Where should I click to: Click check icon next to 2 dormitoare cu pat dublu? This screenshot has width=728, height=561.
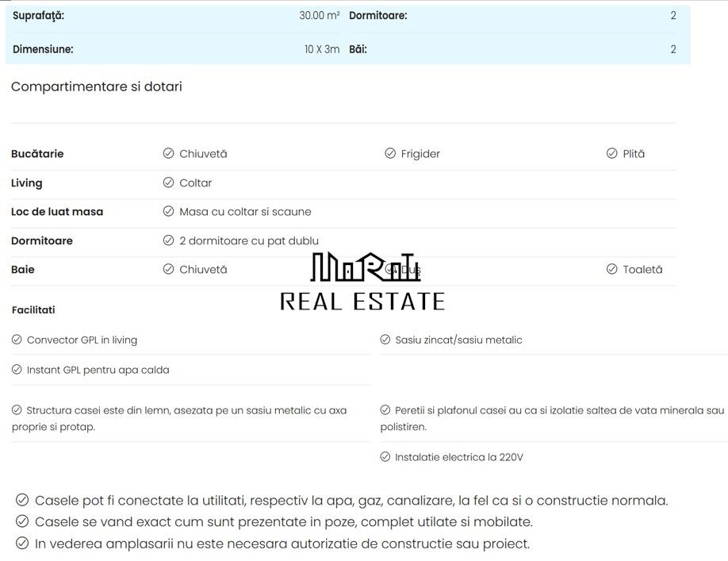pyautogui.click(x=168, y=240)
